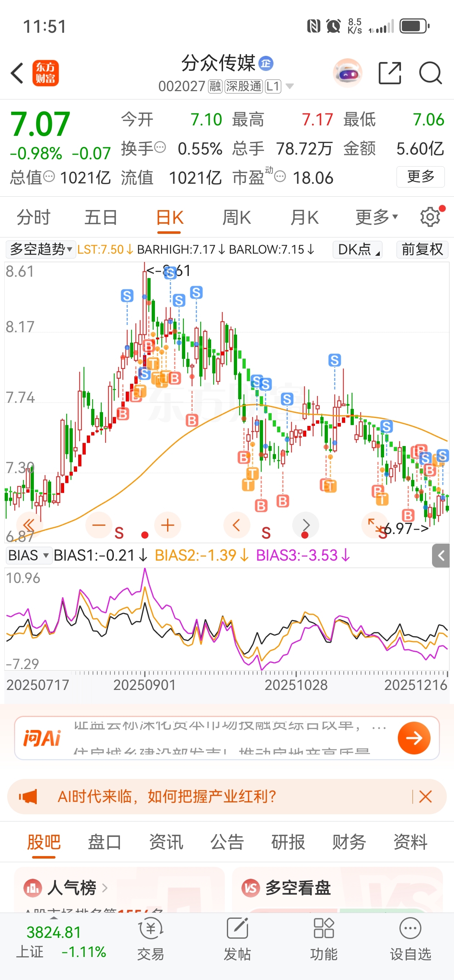Open the 公告 tab
Screen dimensions: 454x980
click(x=227, y=842)
